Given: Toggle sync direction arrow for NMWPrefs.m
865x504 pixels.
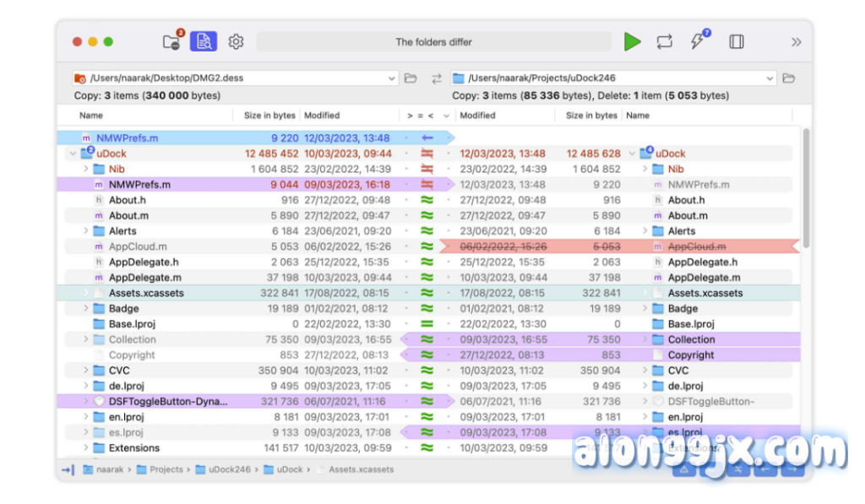Looking at the screenshot, I should (427, 138).
